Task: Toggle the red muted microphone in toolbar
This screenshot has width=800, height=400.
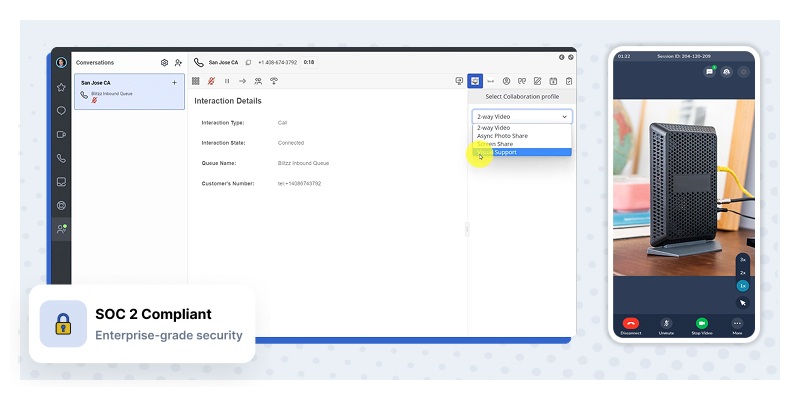Action: click(211, 81)
